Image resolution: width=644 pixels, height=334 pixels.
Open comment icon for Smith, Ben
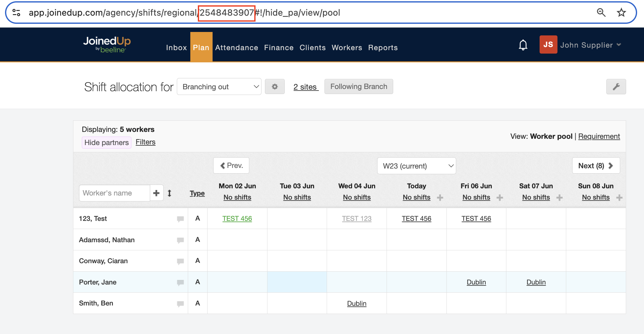pyautogui.click(x=180, y=304)
